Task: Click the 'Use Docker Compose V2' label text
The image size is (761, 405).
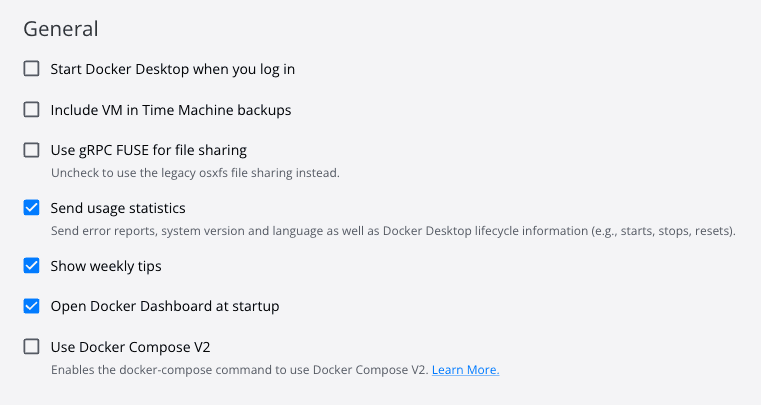Action: point(130,347)
